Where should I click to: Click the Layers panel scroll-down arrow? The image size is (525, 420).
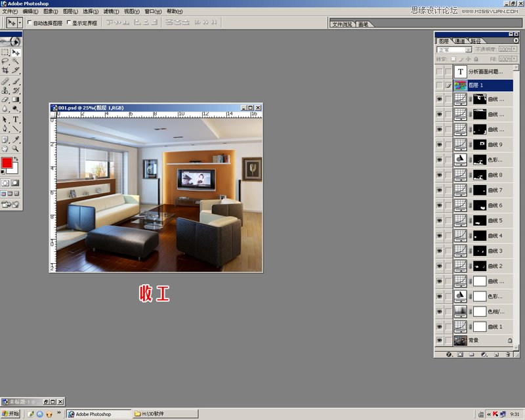coord(516,348)
